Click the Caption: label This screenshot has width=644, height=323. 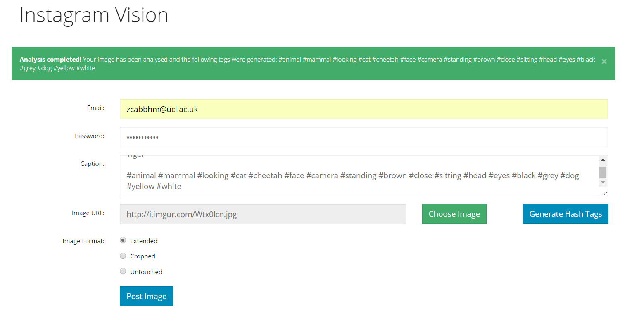[93, 164]
